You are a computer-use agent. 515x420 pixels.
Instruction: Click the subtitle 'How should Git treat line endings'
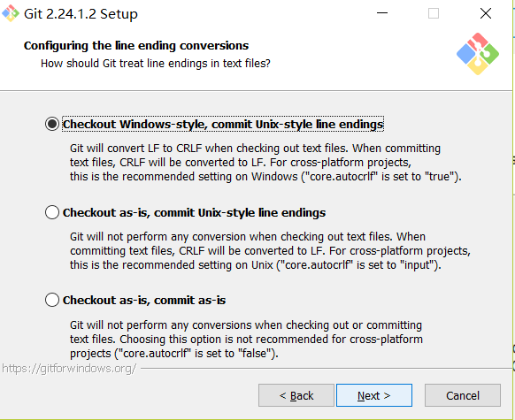point(156,64)
